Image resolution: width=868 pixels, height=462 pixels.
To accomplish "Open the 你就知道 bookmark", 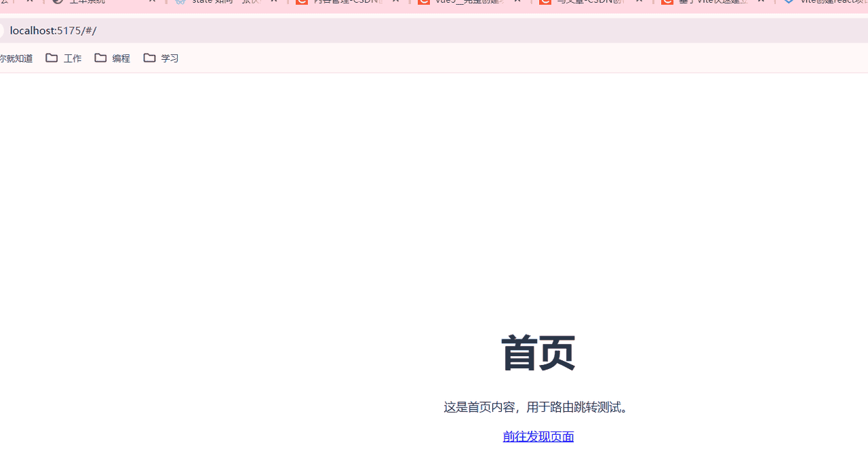I will 16,58.
